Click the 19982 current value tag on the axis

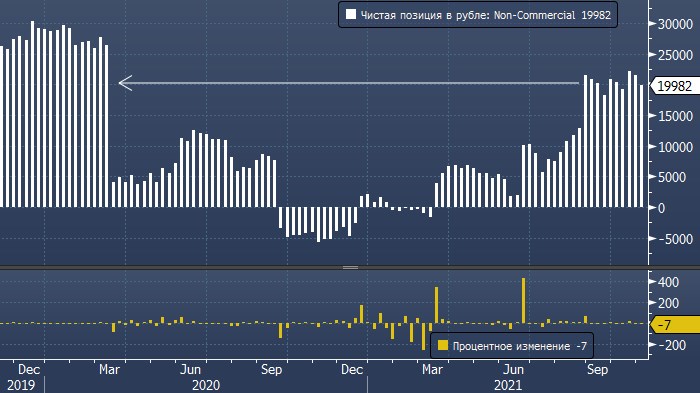point(675,86)
